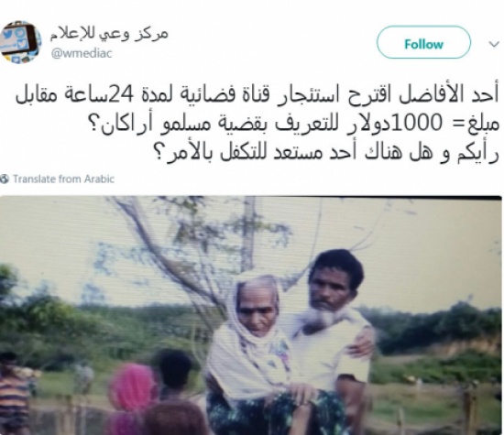The width and height of the screenshot is (504, 435).
Task: Translate the tweet from Arabic
Action: (x=63, y=179)
